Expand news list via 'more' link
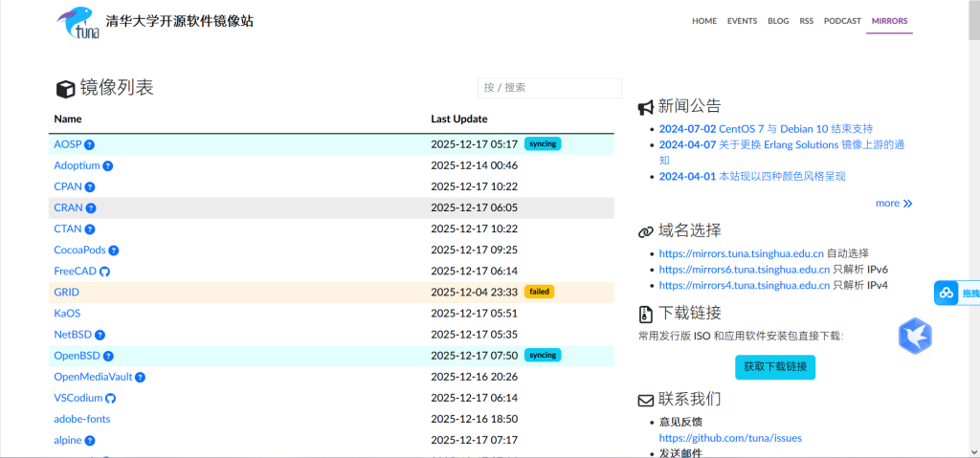The height and width of the screenshot is (458, 980). tap(894, 203)
